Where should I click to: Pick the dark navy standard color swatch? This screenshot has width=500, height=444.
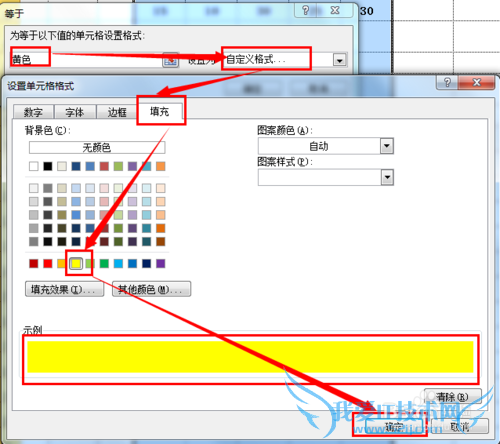tap(147, 264)
